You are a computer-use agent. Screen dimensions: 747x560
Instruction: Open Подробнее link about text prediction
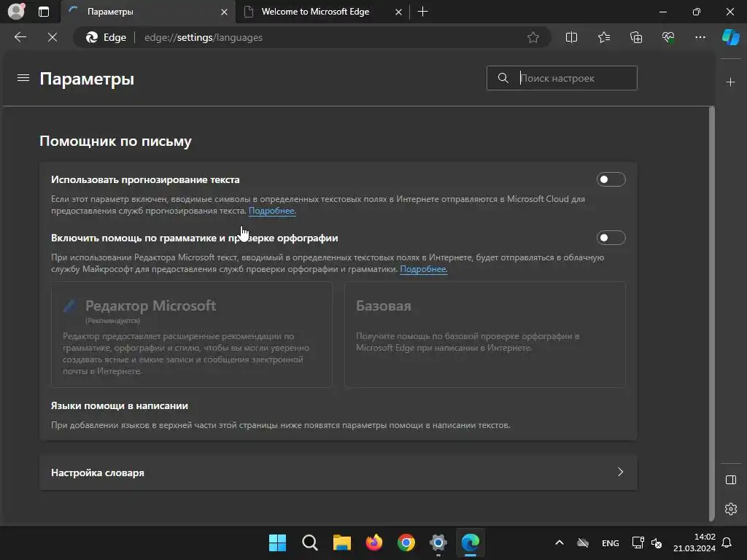click(x=272, y=211)
